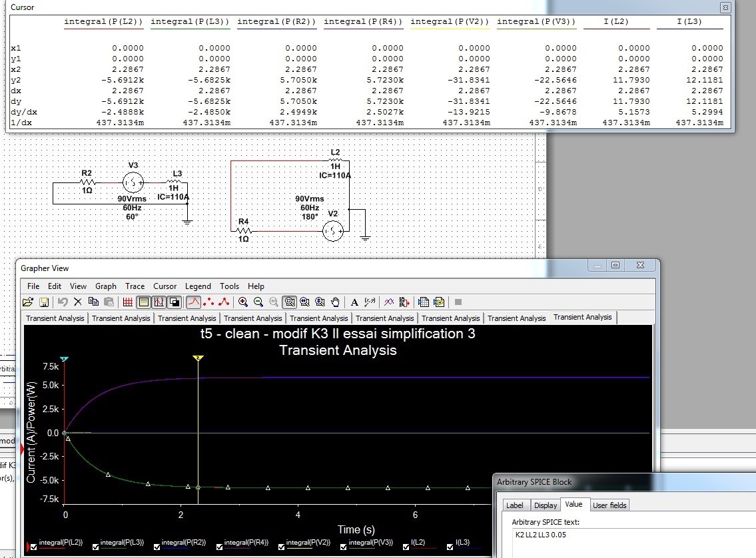This screenshot has width=756, height=558.
Task: Uncheck the integral(P(R4)) legend checkbox
Action: tap(219, 547)
